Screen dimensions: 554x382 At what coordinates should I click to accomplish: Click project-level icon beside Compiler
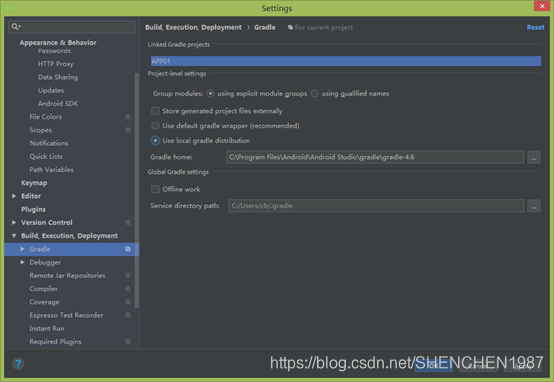[128, 289]
